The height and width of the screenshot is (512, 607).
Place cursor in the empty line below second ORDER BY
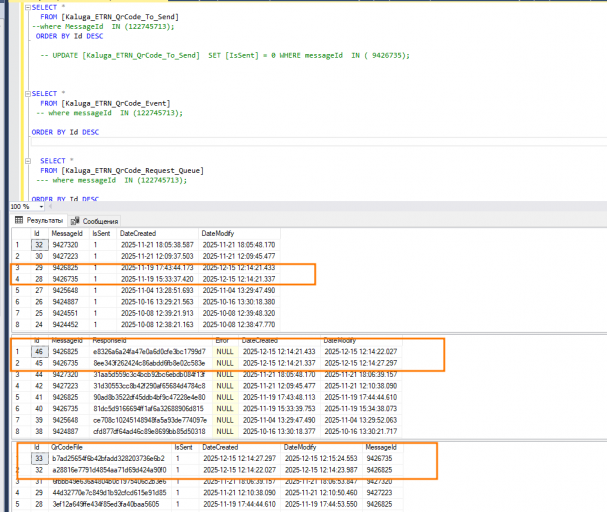tap(317, 142)
